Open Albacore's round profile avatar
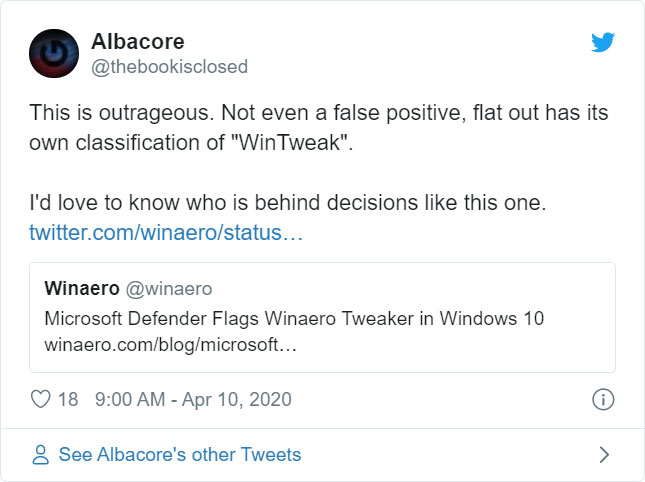 click(x=54, y=53)
